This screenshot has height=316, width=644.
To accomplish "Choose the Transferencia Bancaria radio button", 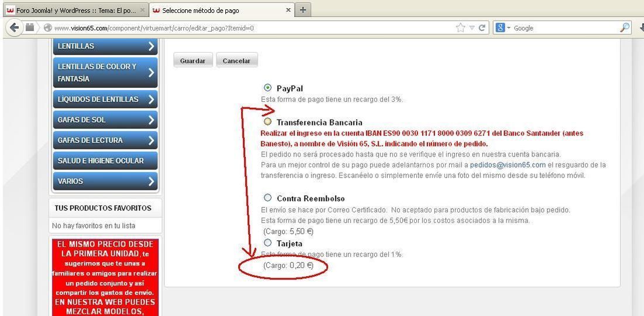I will [x=268, y=122].
